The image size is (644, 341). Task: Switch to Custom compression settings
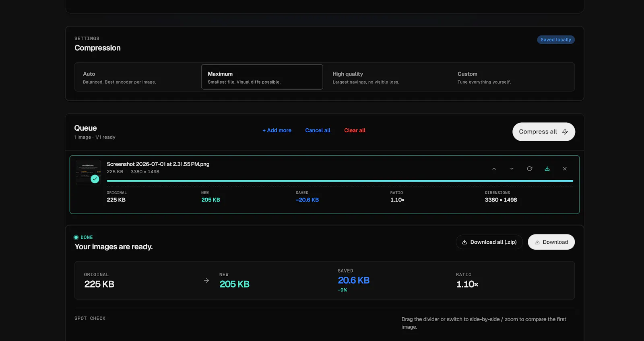coord(512,77)
